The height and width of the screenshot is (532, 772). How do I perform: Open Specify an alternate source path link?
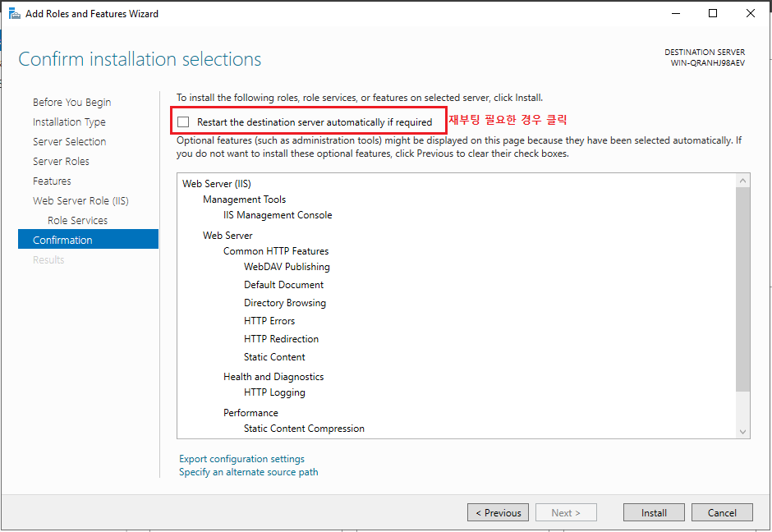249,472
